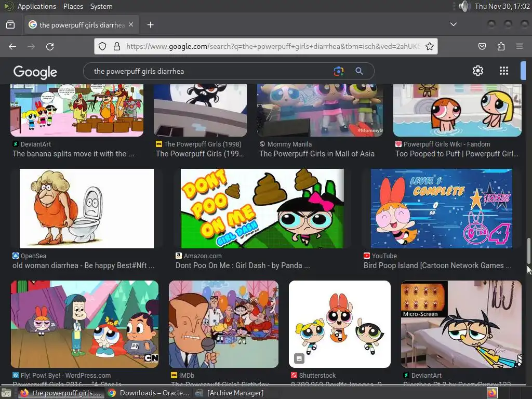Open the Level 1 Complete image

click(x=442, y=209)
